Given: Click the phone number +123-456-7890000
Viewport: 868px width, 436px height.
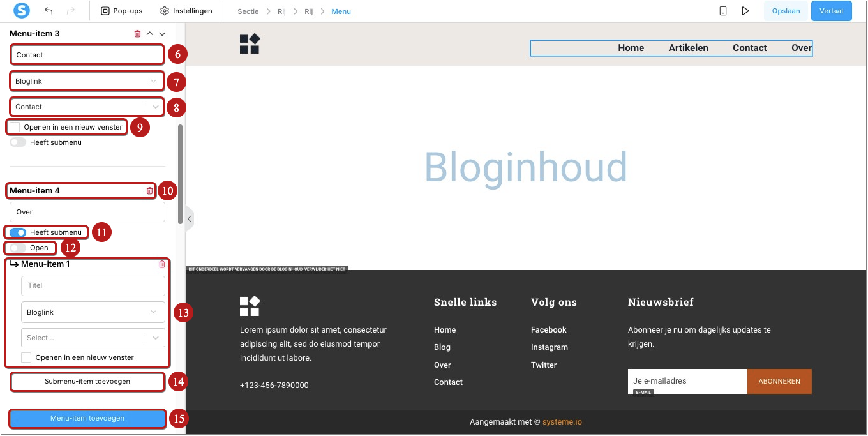Looking at the screenshot, I should [274, 386].
